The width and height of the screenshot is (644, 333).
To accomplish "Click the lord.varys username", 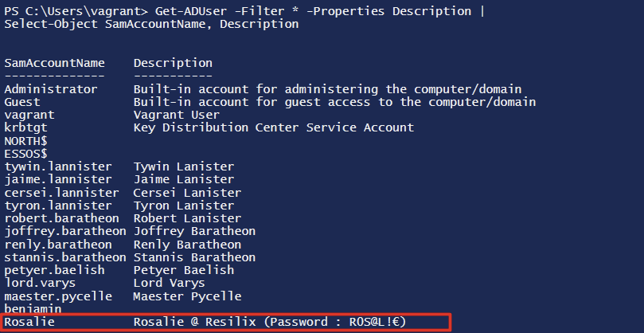I will pyautogui.click(x=38, y=283).
